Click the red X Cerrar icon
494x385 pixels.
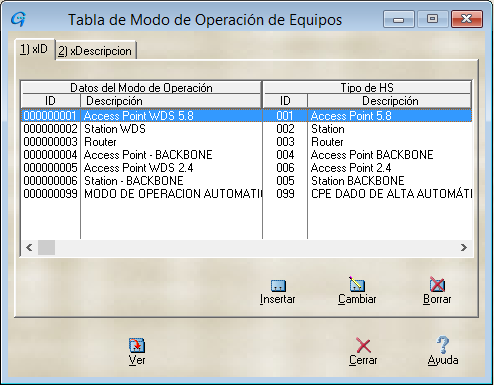[x=363, y=345]
